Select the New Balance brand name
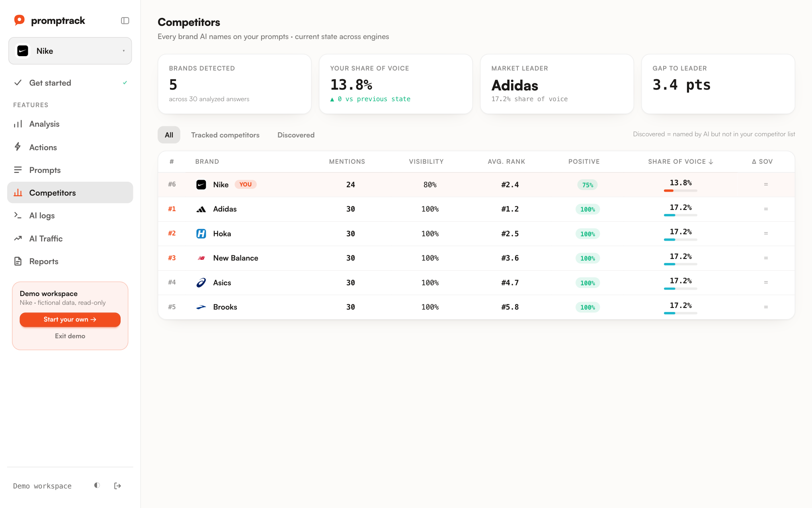Viewport: 812px width, 508px height. (x=236, y=258)
